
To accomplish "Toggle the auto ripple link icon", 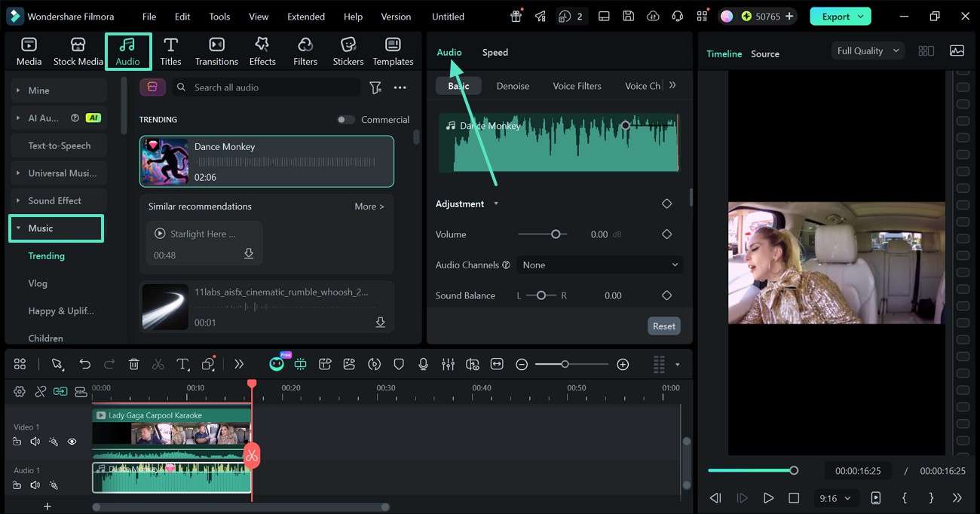I will [60, 391].
